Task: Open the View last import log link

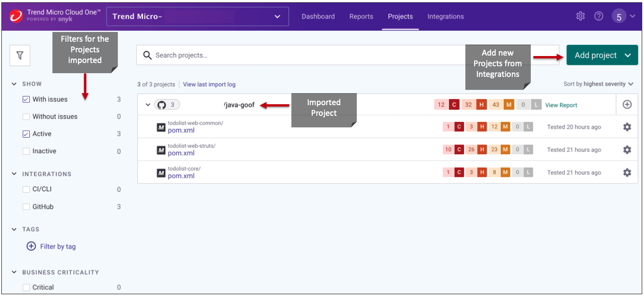Action: tap(209, 84)
